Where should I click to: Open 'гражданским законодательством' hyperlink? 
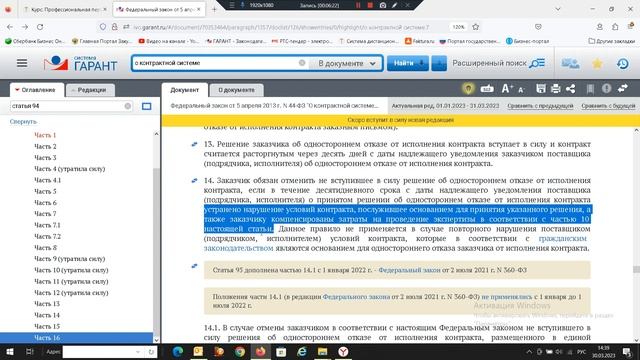coord(562,238)
